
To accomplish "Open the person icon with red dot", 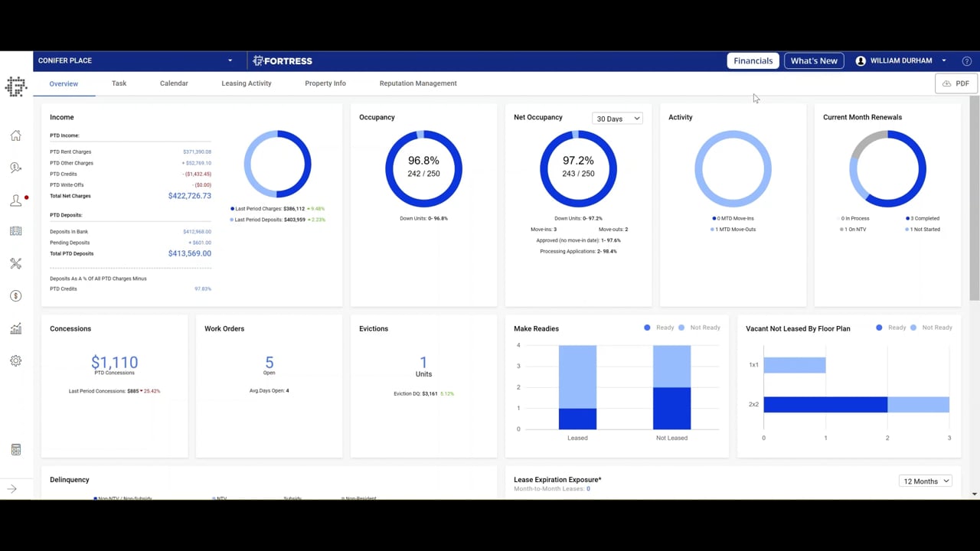I will click(x=16, y=201).
